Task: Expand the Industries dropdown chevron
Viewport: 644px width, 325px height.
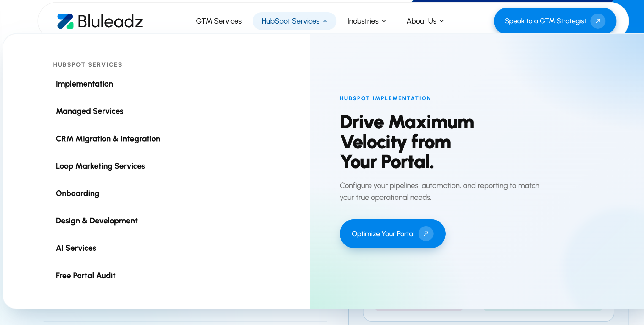Action: click(384, 21)
